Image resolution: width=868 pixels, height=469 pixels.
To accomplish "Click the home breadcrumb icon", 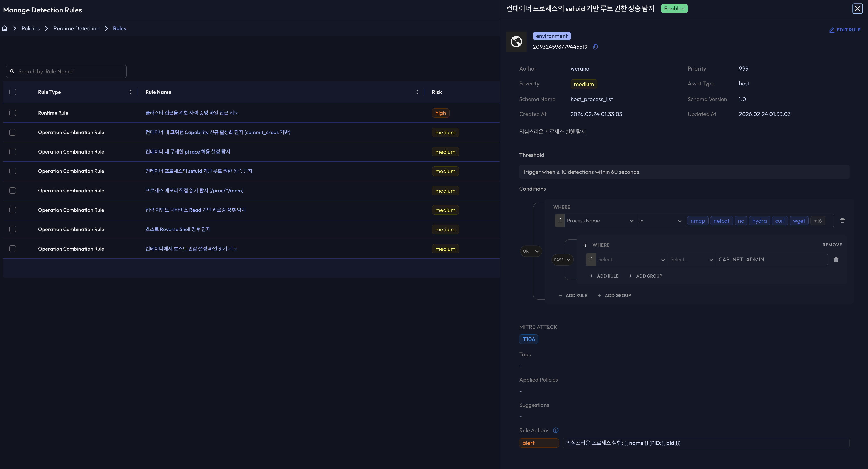I will point(5,28).
